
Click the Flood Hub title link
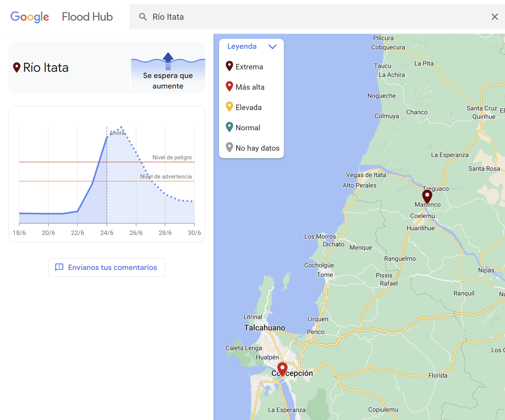pyautogui.click(x=87, y=17)
